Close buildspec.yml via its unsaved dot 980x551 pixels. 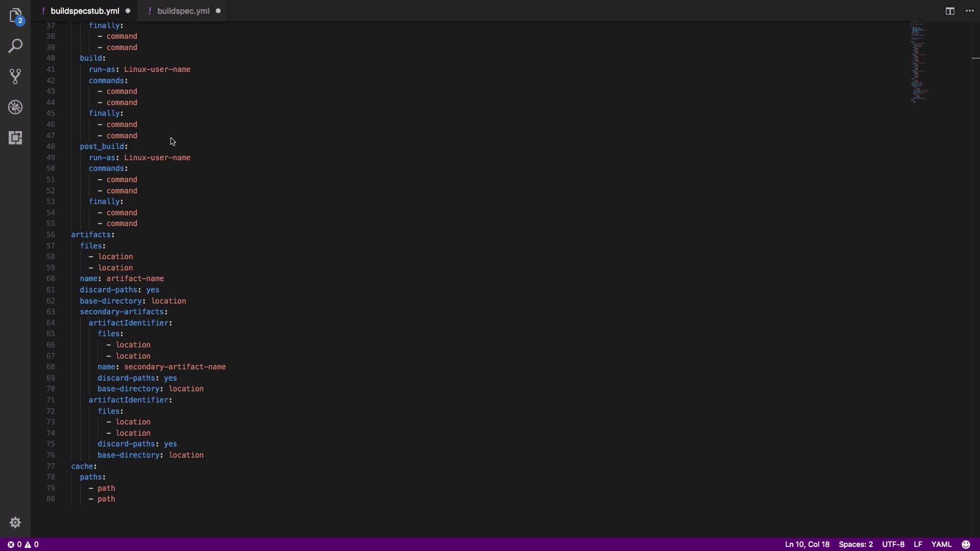point(218,11)
